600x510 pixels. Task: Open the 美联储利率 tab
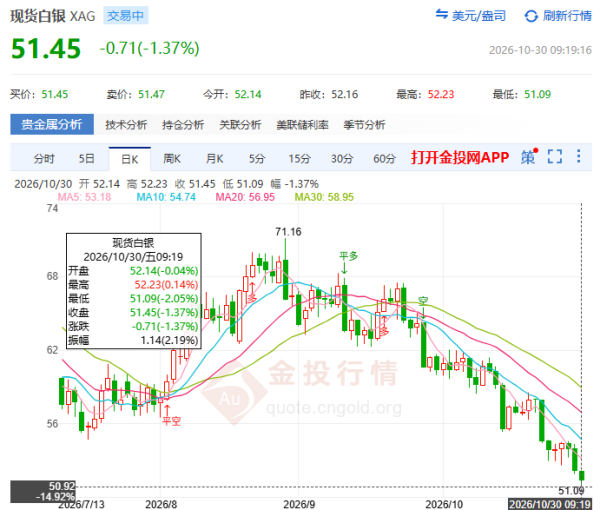point(302,125)
